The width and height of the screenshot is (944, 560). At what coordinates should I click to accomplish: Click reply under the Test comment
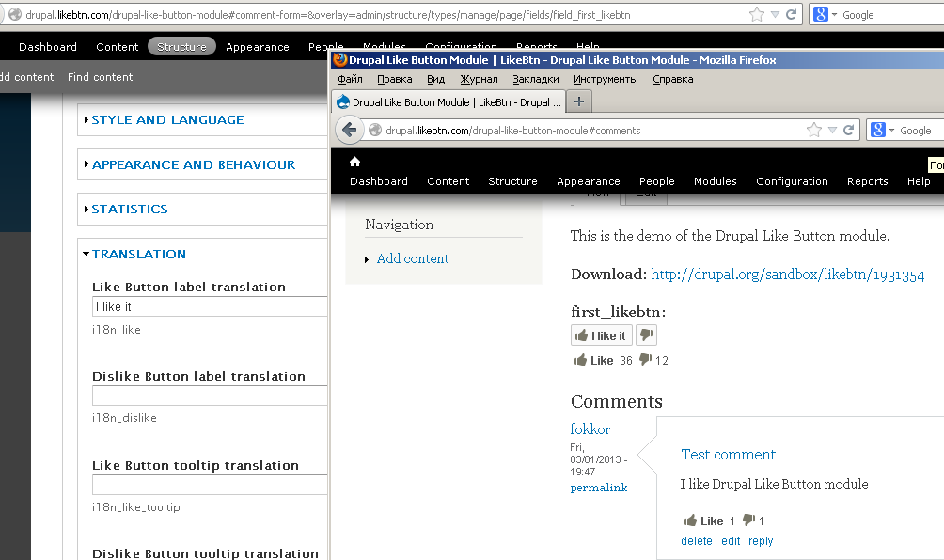click(x=761, y=541)
